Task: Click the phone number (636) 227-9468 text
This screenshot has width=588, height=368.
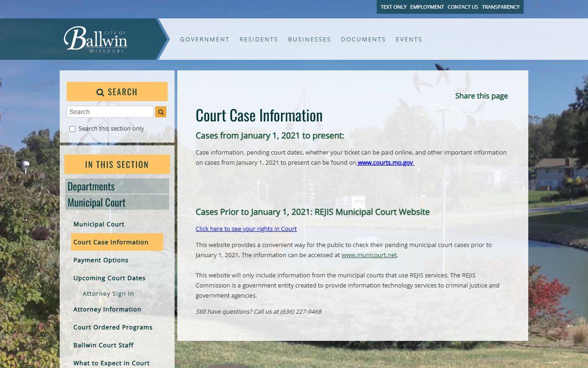Action: (x=301, y=311)
